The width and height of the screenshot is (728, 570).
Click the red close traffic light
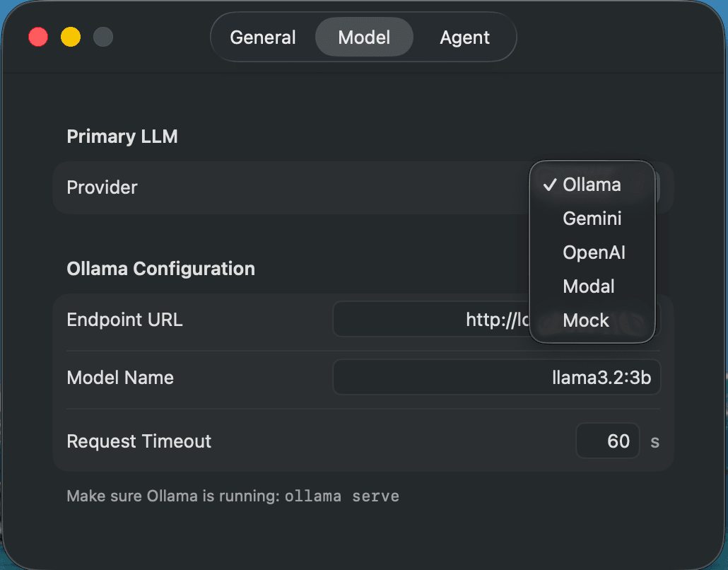point(38,37)
